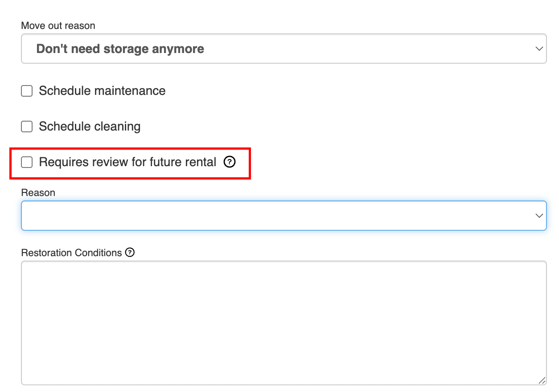Open the Move out reason dropdown

284,49
